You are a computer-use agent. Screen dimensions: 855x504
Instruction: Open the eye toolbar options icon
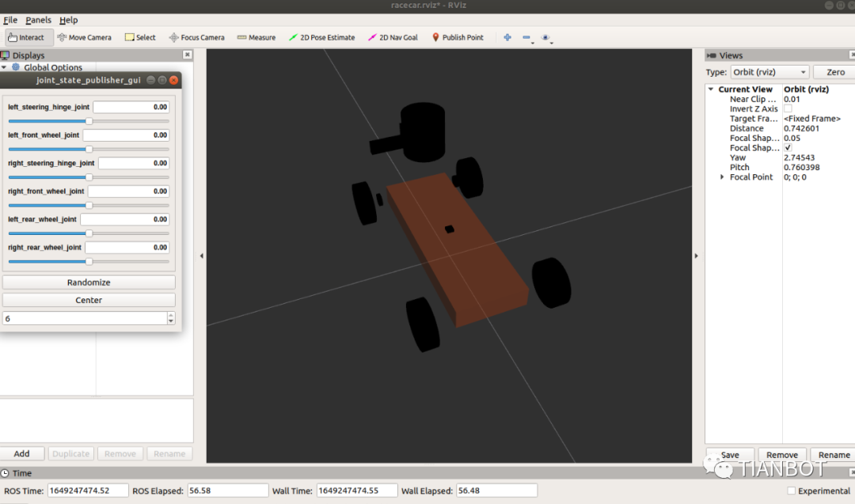(545, 38)
